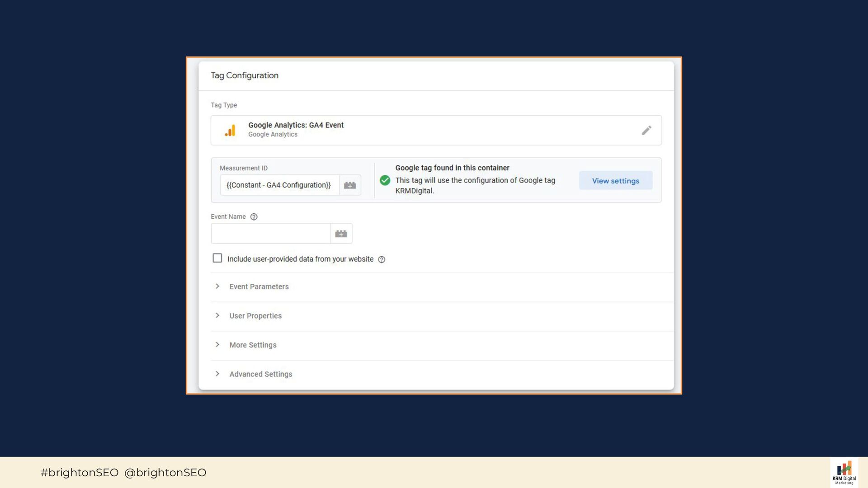The image size is (868, 488).
Task: Click help icon next to Event Name
Action: (x=254, y=217)
